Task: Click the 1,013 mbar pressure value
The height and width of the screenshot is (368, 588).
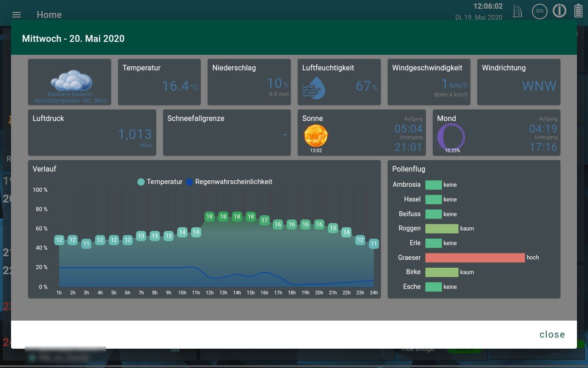Action: [135, 134]
